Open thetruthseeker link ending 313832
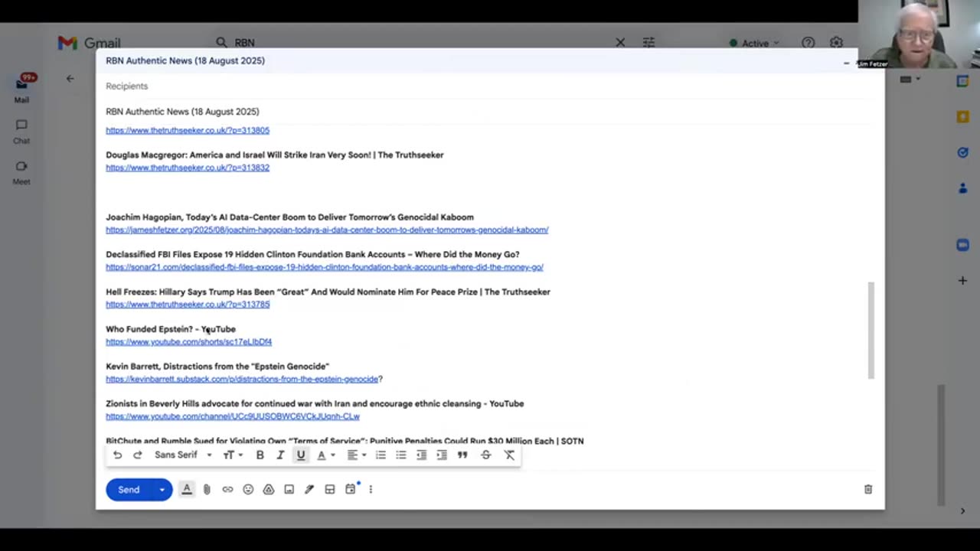This screenshot has width=980, height=551. 188,168
